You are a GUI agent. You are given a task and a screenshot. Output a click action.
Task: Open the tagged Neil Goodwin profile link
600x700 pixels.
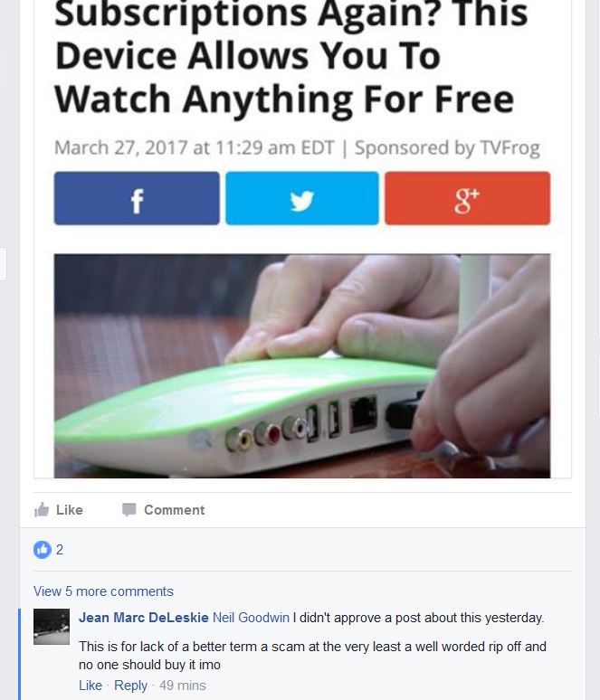[251, 618]
